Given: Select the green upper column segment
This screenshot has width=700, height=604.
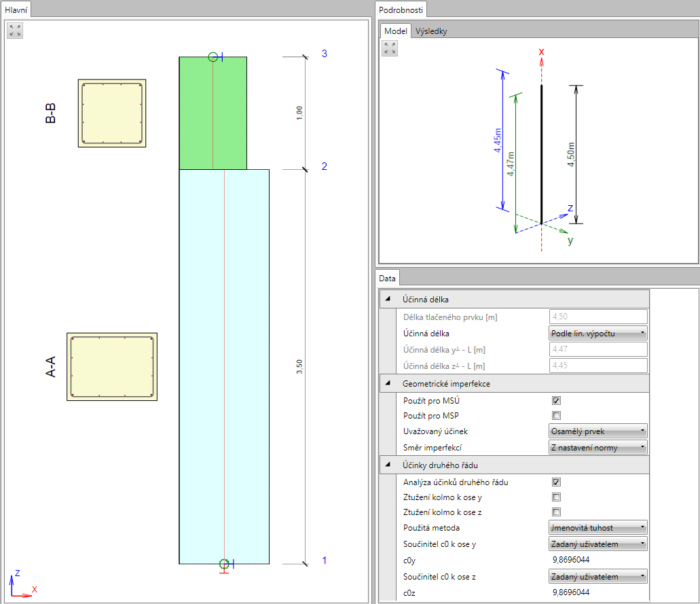Looking at the screenshot, I should pos(213,113).
